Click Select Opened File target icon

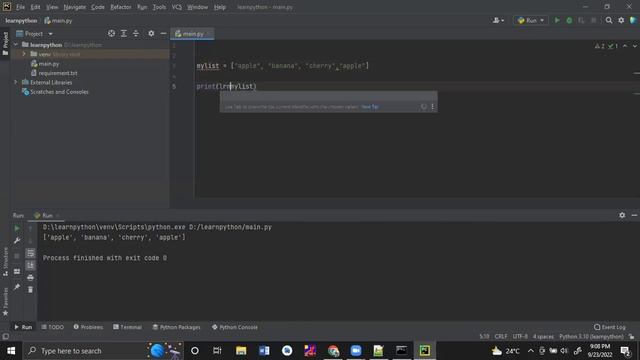111,33
